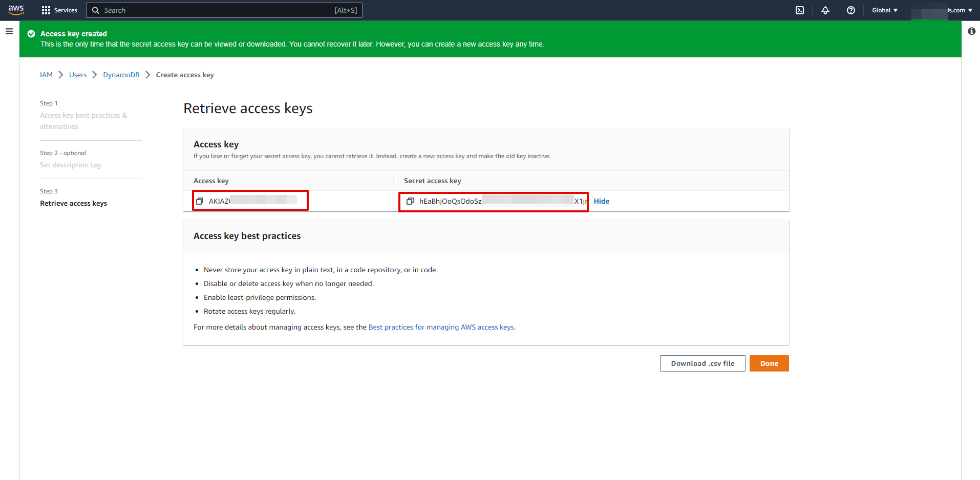Open the help question mark menu
980x480 pixels.
pos(851,10)
